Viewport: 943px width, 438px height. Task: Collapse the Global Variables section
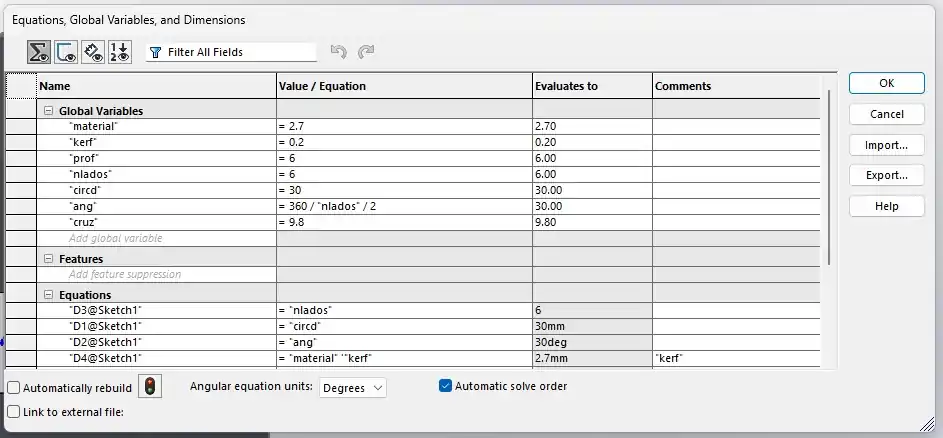pos(48,111)
